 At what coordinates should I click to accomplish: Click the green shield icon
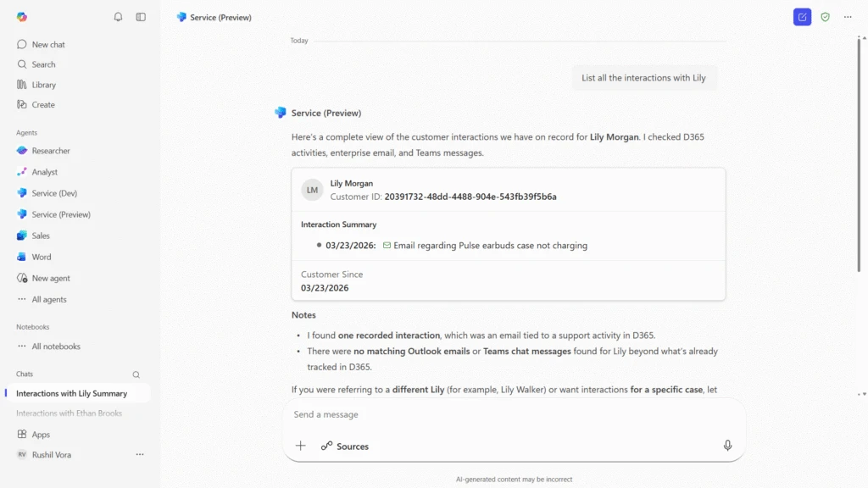pos(825,17)
